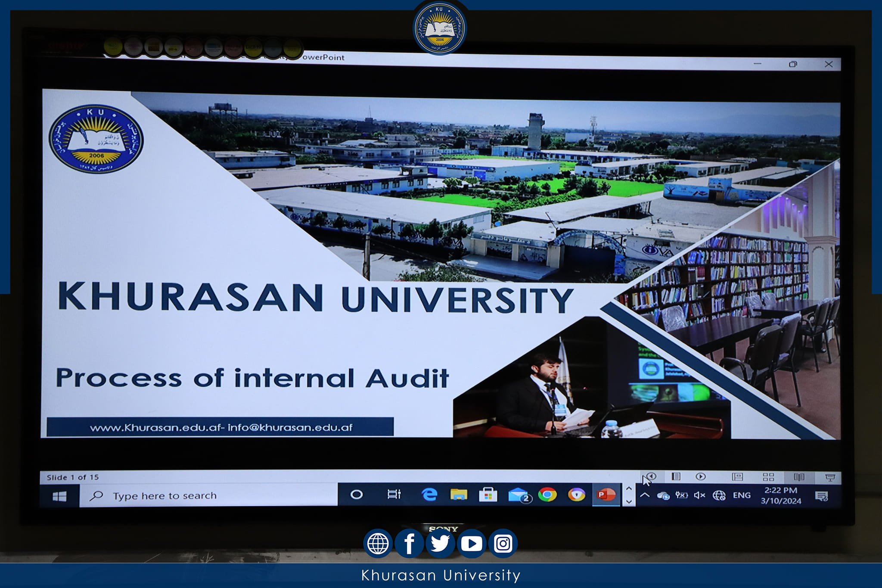Viewport: 882px width, 588px height.
Task: Open the Action Center notifications
Action: 822,496
